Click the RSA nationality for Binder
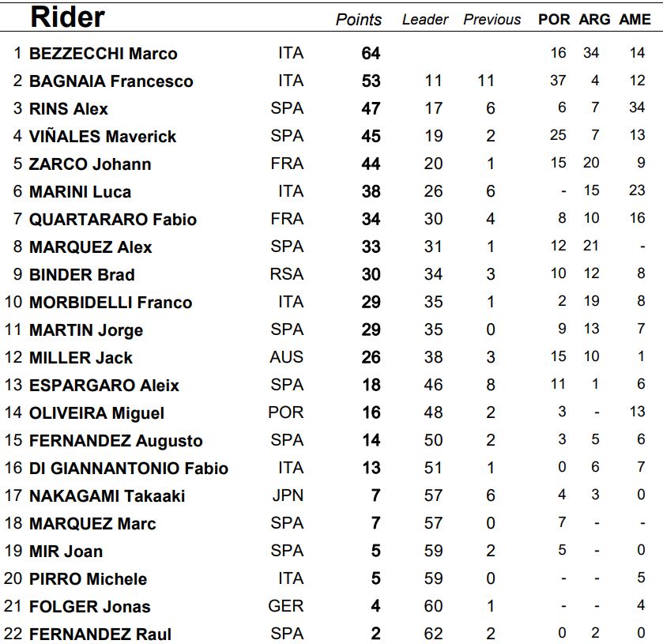The height and width of the screenshot is (644, 663). coord(286,274)
